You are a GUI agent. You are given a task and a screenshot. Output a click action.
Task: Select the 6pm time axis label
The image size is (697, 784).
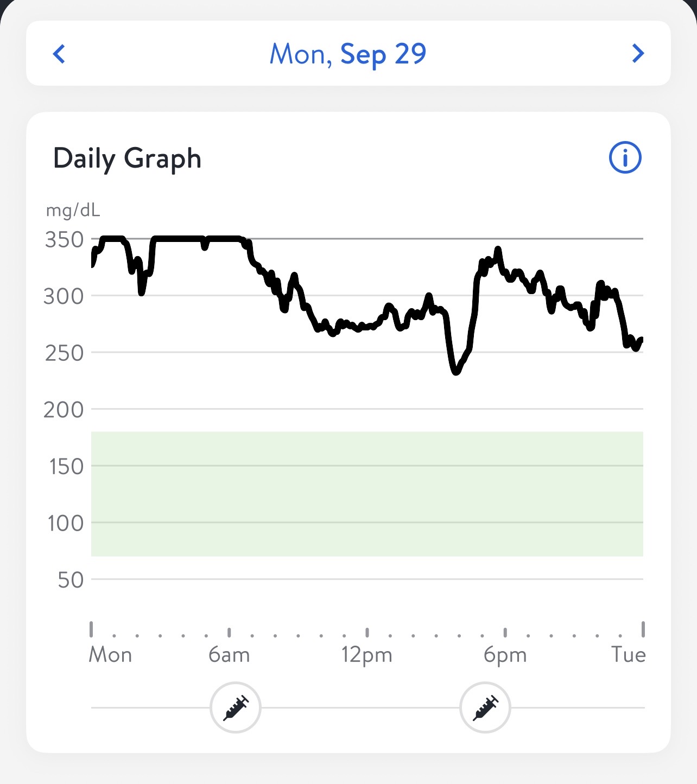click(505, 655)
